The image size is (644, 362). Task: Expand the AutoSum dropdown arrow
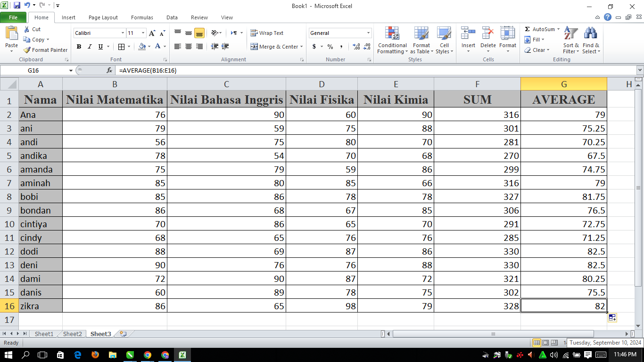pos(558,29)
